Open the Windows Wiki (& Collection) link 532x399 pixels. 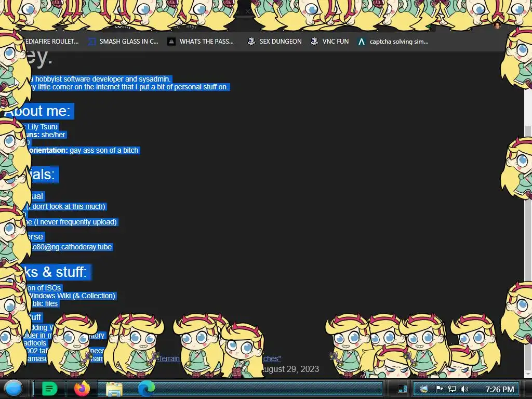[72, 296]
